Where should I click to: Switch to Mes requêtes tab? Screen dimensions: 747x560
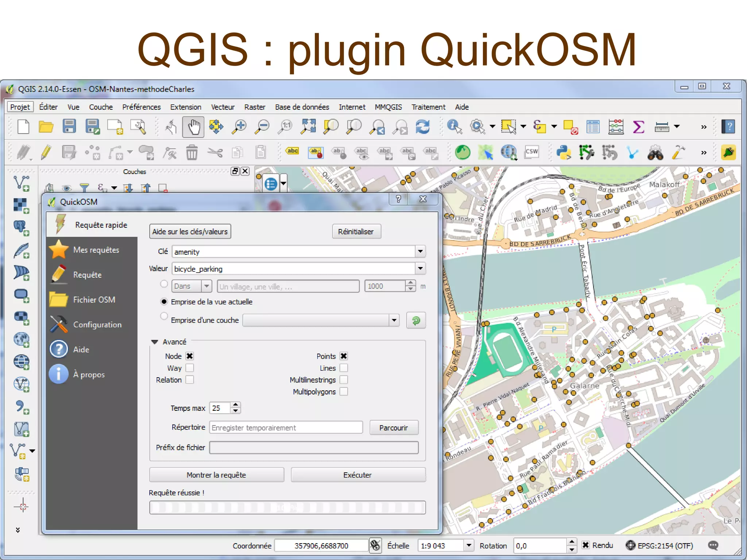tap(92, 250)
